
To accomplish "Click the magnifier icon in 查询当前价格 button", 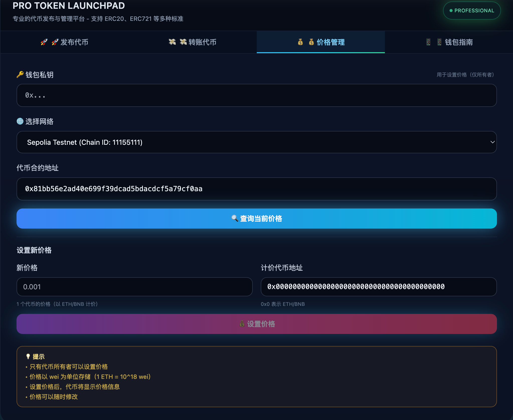I will [235, 218].
